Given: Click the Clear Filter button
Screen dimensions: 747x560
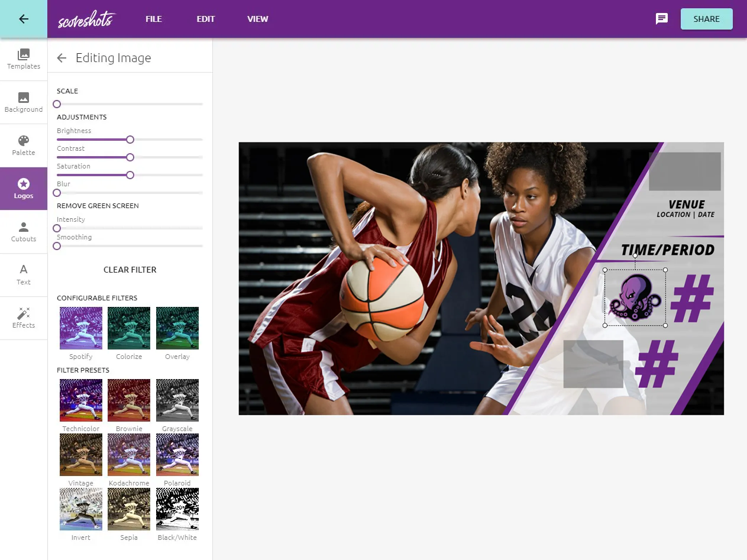Looking at the screenshot, I should (130, 270).
